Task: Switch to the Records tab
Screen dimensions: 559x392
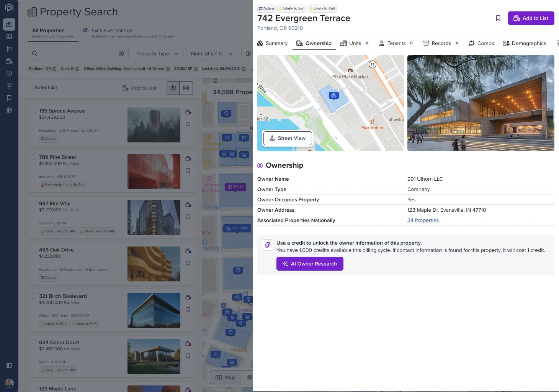Action: [441, 43]
